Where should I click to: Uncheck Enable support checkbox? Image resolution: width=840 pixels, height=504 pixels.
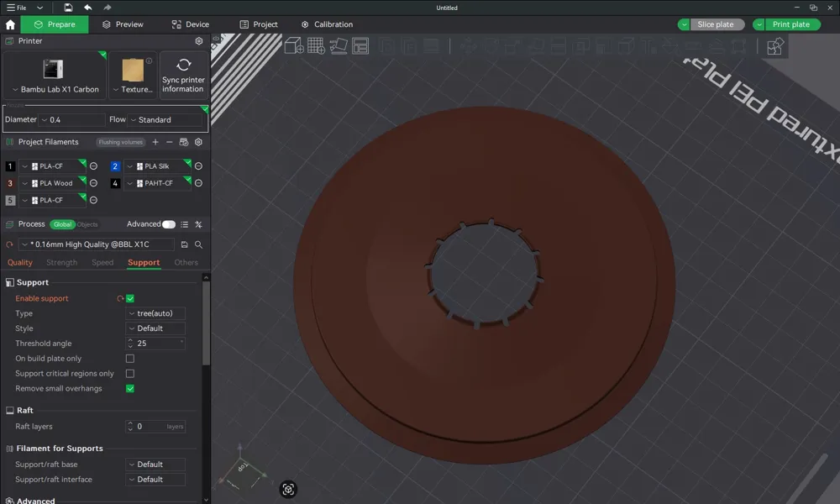point(130,298)
